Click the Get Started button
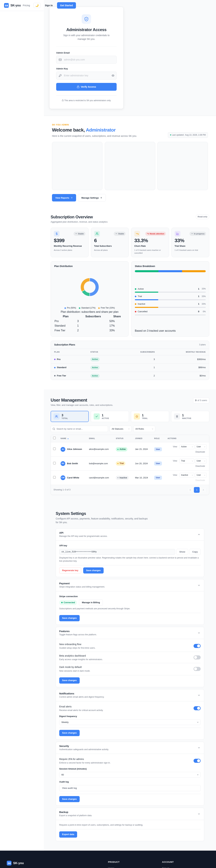Screen dimensions: 216x868 [66, 5]
